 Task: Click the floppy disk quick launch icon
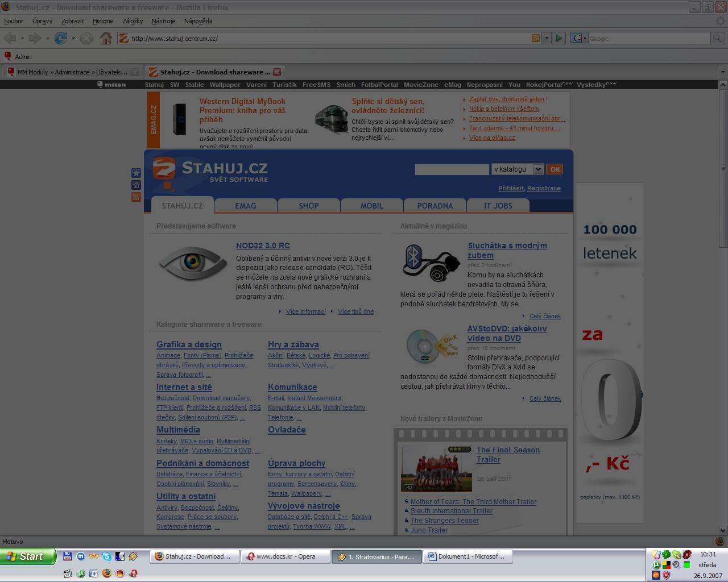(67, 556)
